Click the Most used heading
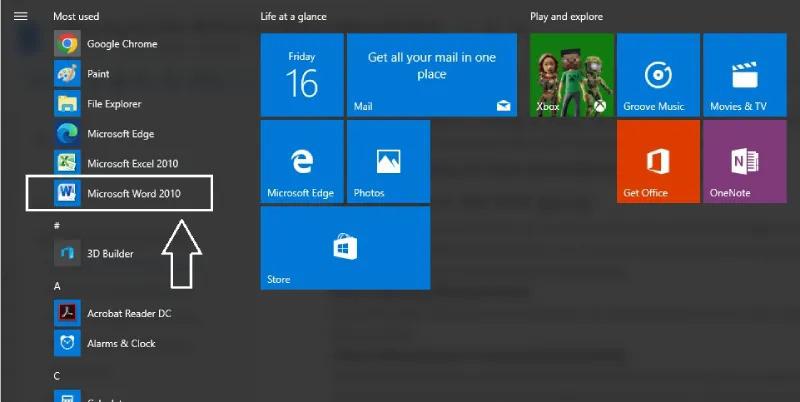This screenshot has width=800, height=402. pyautogui.click(x=76, y=16)
